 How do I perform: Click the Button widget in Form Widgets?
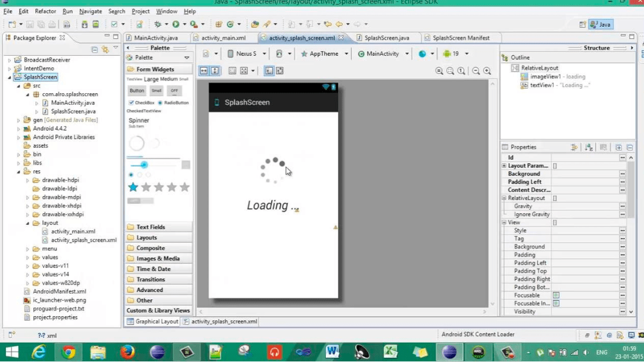[137, 91]
